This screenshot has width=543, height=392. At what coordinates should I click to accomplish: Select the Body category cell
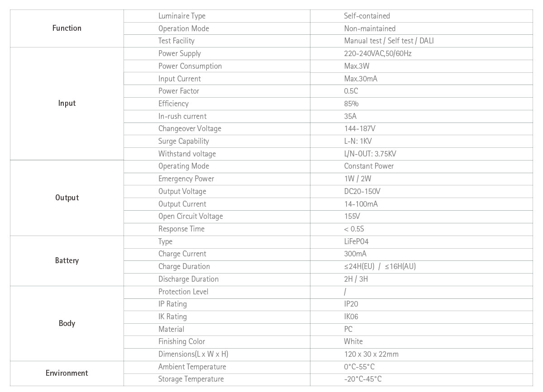pos(67,323)
